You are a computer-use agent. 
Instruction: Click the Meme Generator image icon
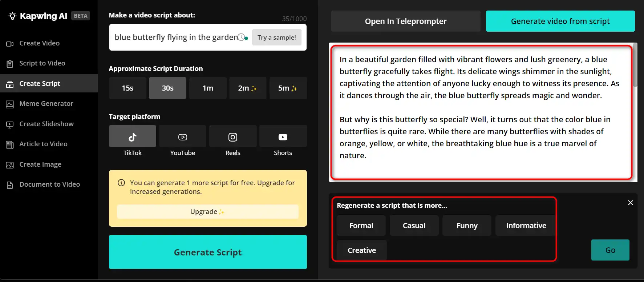click(10, 104)
